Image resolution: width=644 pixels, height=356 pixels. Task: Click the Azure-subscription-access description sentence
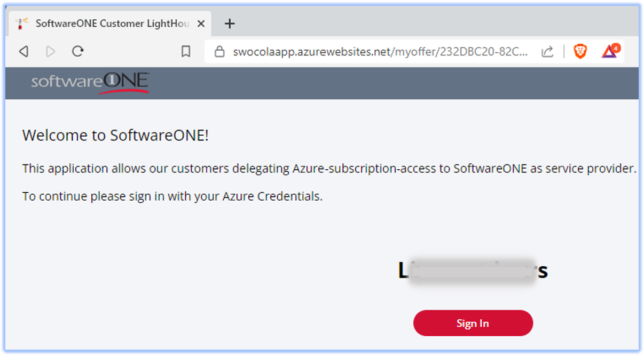pyautogui.click(x=329, y=169)
